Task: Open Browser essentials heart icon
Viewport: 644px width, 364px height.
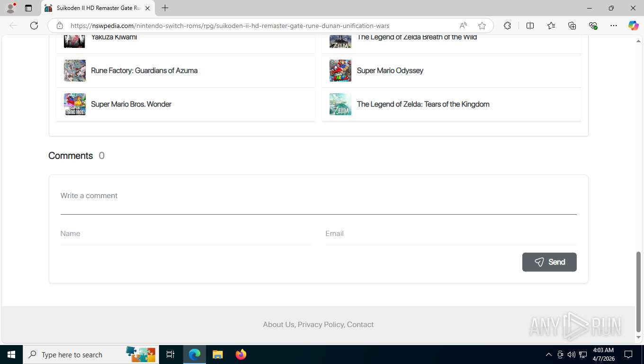Action: (593, 26)
